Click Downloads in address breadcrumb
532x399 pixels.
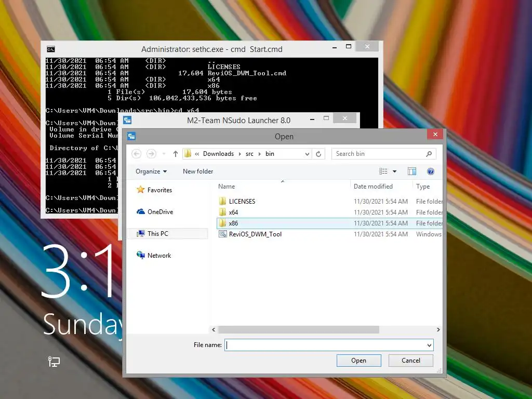(218, 154)
